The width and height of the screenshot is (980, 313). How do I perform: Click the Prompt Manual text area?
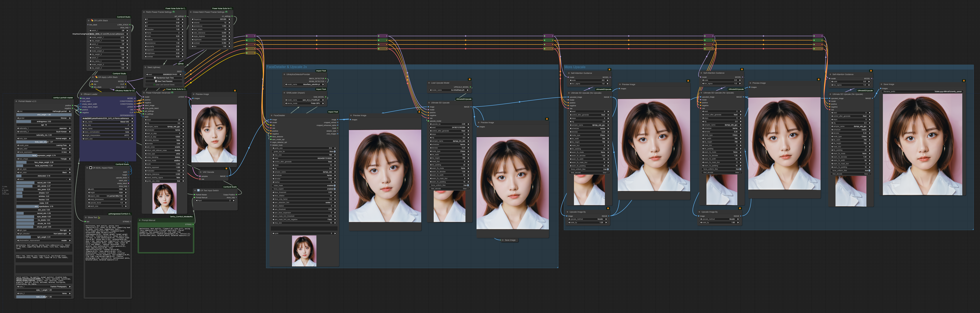tap(166, 239)
